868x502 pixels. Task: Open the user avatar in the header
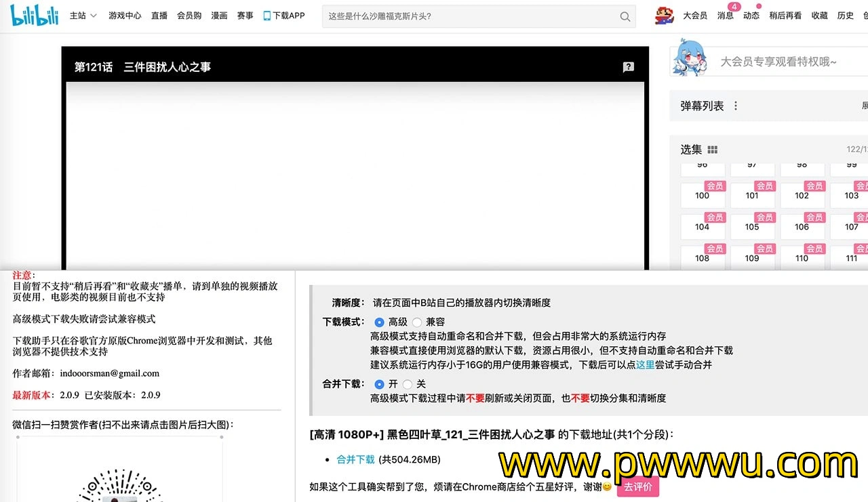click(665, 16)
